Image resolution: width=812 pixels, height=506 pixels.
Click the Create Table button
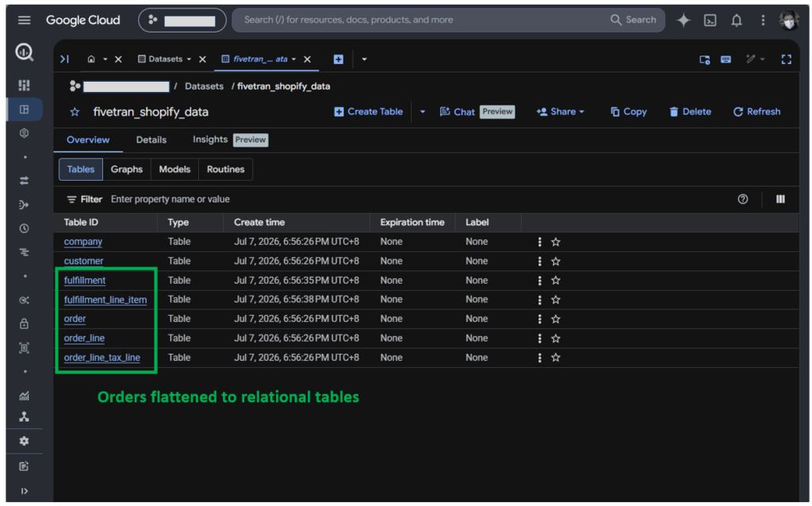pyautogui.click(x=368, y=112)
